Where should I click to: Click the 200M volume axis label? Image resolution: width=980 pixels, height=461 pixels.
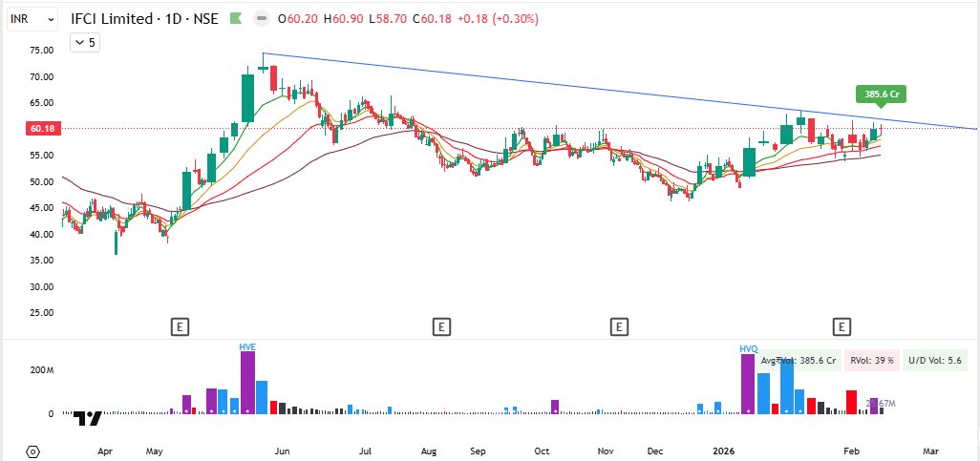[x=42, y=370]
